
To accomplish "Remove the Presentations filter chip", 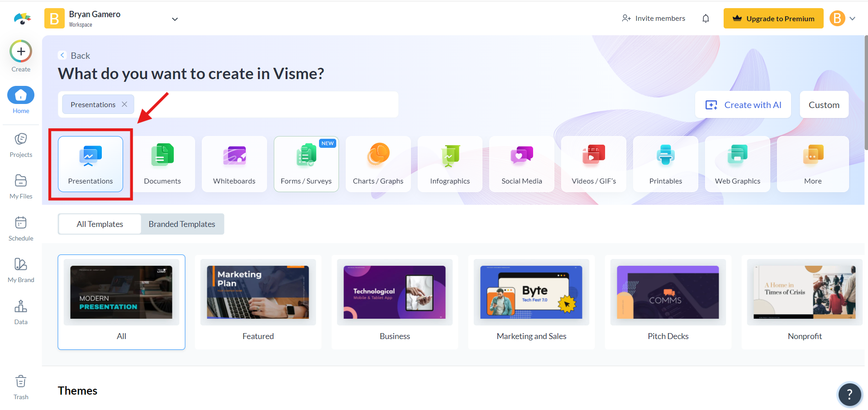I will click(x=124, y=104).
